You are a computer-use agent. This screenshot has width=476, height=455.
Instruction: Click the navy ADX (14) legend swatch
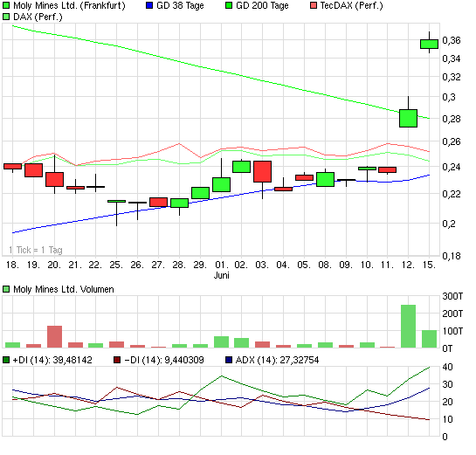[x=229, y=360]
